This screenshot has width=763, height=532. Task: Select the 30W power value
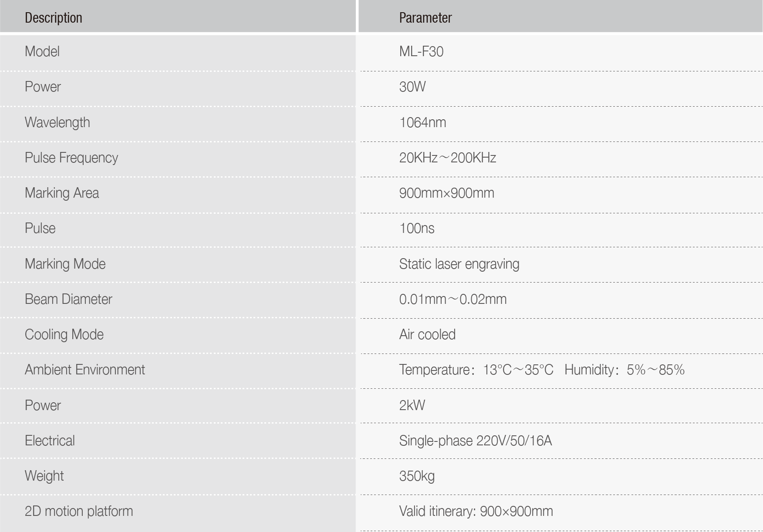click(412, 87)
